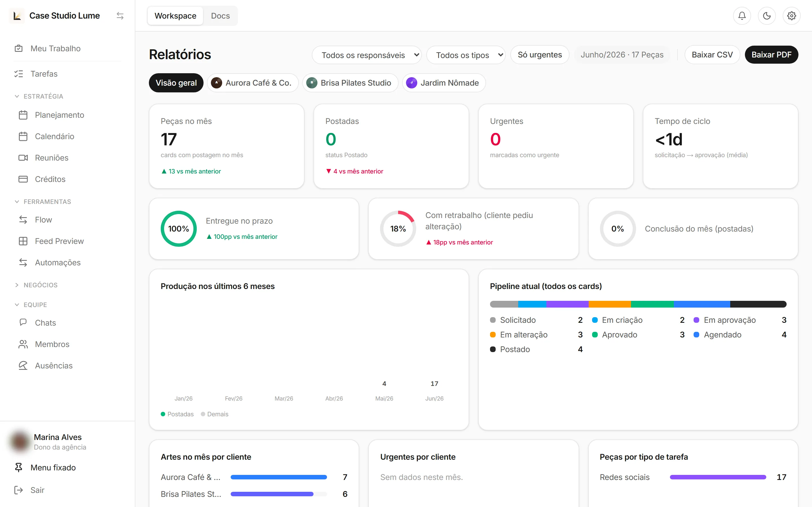Click the Sair logout icon
812x507 pixels.
[x=18, y=490]
